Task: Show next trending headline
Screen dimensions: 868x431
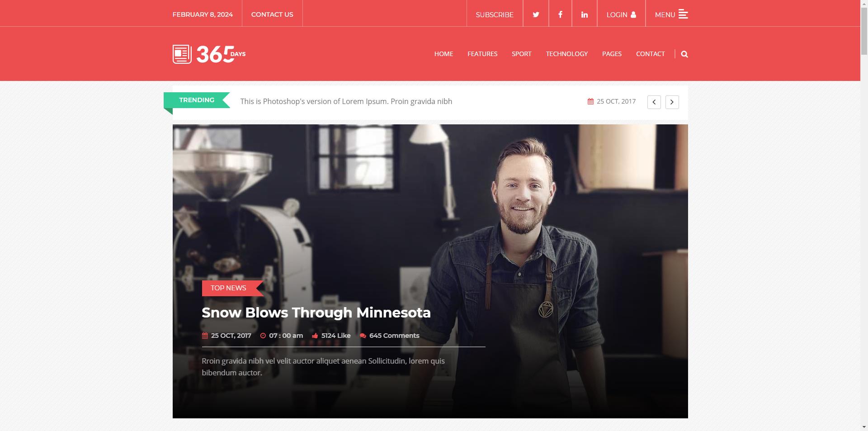Action: pos(672,102)
